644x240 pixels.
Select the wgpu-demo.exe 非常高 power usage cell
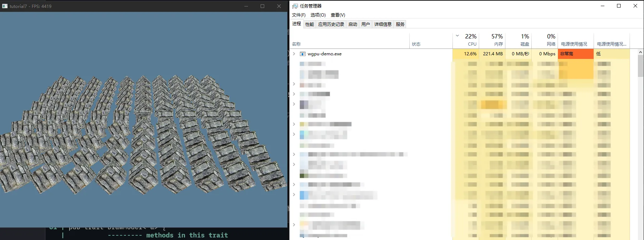coord(575,54)
